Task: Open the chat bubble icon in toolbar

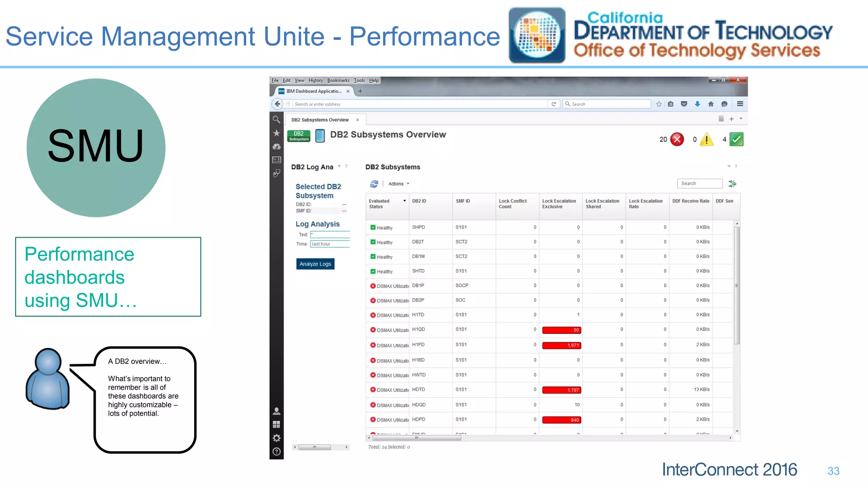Action: point(724,104)
